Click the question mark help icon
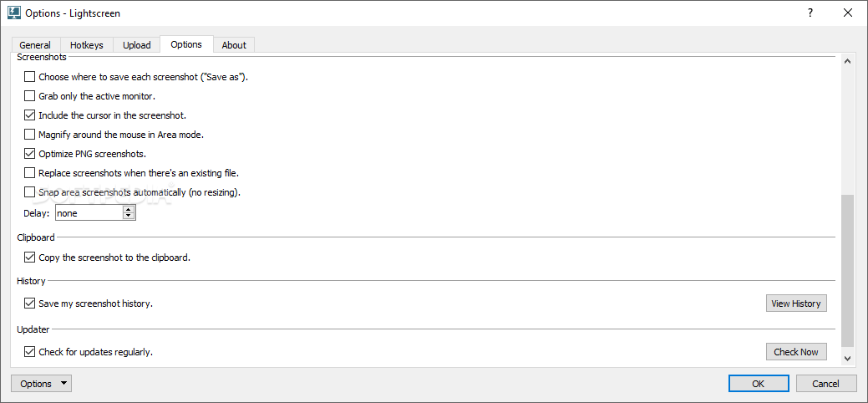Image resolution: width=868 pixels, height=403 pixels. pyautogui.click(x=810, y=13)
